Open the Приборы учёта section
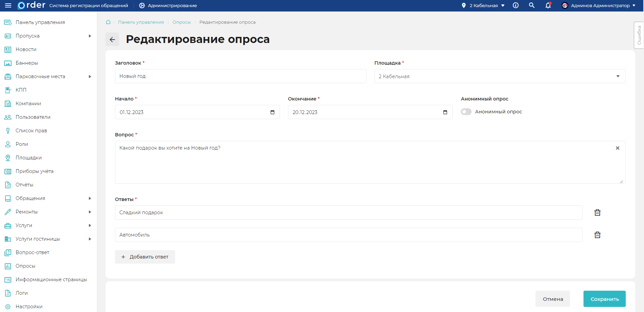The height and width of the screenshot is (312, 644). (34, 171)
